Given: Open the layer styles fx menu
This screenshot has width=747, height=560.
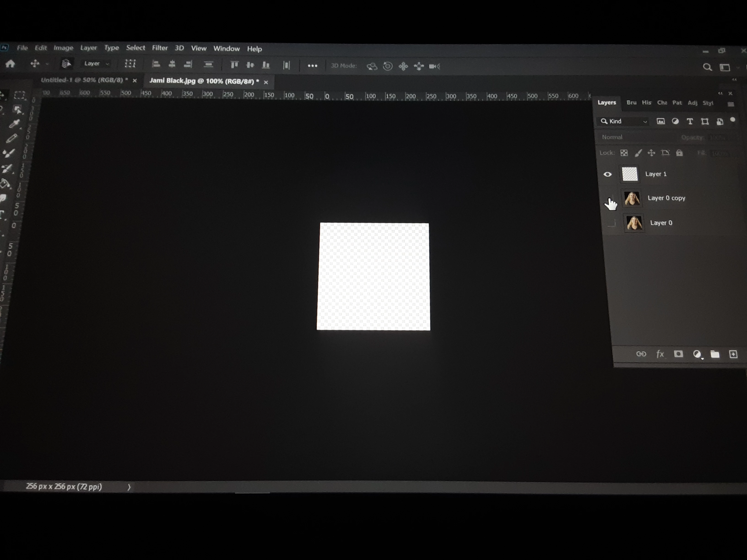Looking at the screenshot, I should [660, 354].
